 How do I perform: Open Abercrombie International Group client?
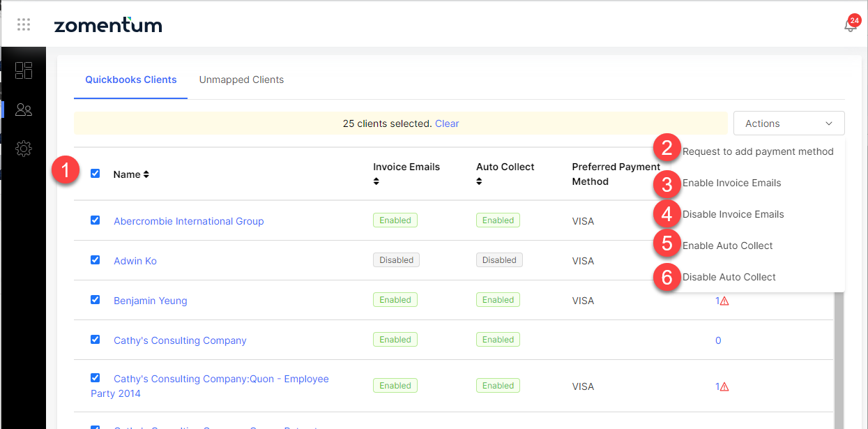188,221
